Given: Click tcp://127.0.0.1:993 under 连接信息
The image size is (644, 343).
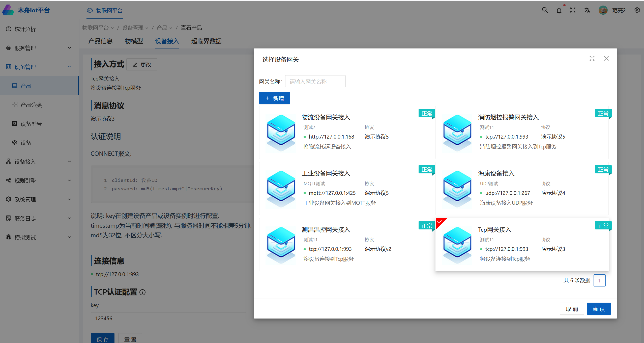Looking at the screenshot, I should 117,274.
